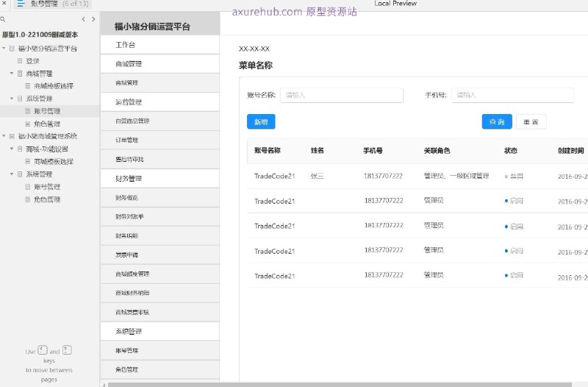Click the horizontal scrollbar's left arrow
Image resolution: width=588 pixels, height=387 pixels.
point(104,385)
